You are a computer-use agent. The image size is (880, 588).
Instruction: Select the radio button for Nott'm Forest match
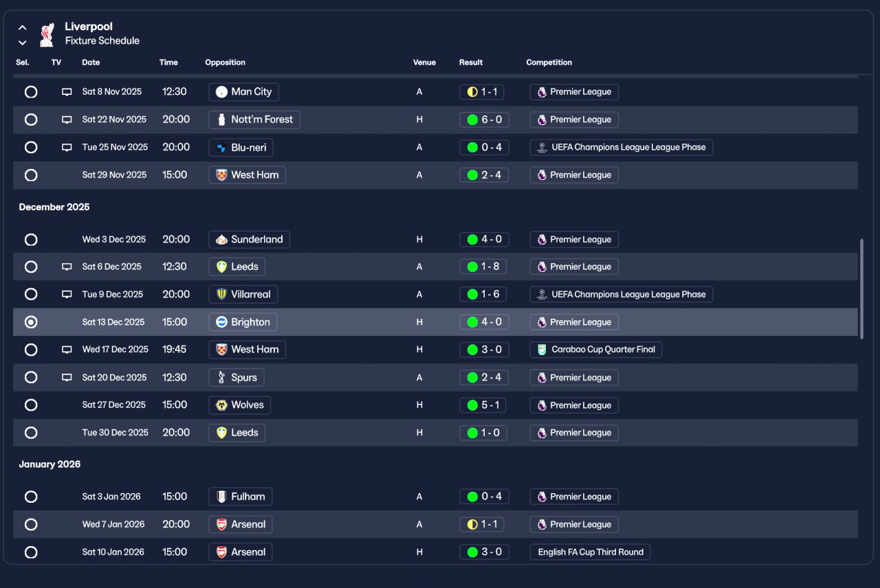coord(31,120)
